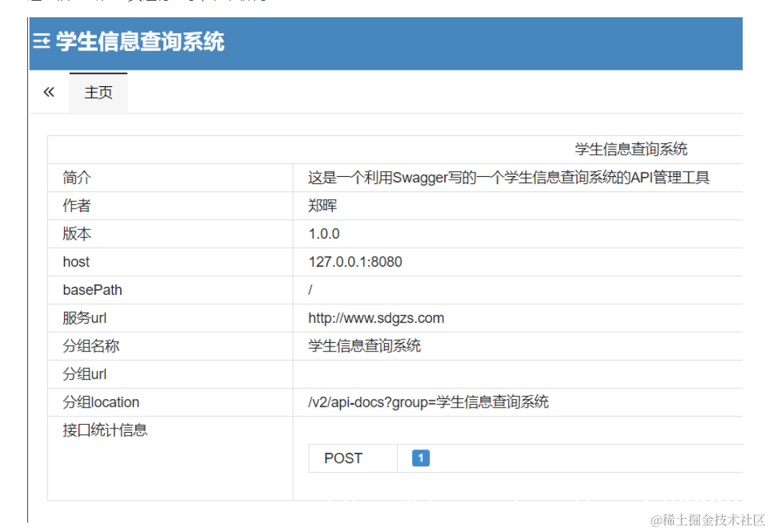Click the 分组location row label
Viewport: 770px width, 532px height.
coord(101,402)
